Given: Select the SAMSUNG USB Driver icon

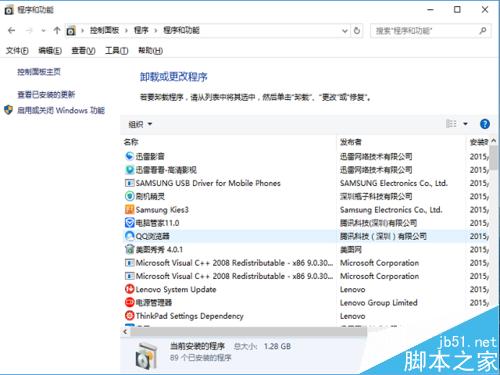Looking at the screenshot, I should click(x=129, y=183).
